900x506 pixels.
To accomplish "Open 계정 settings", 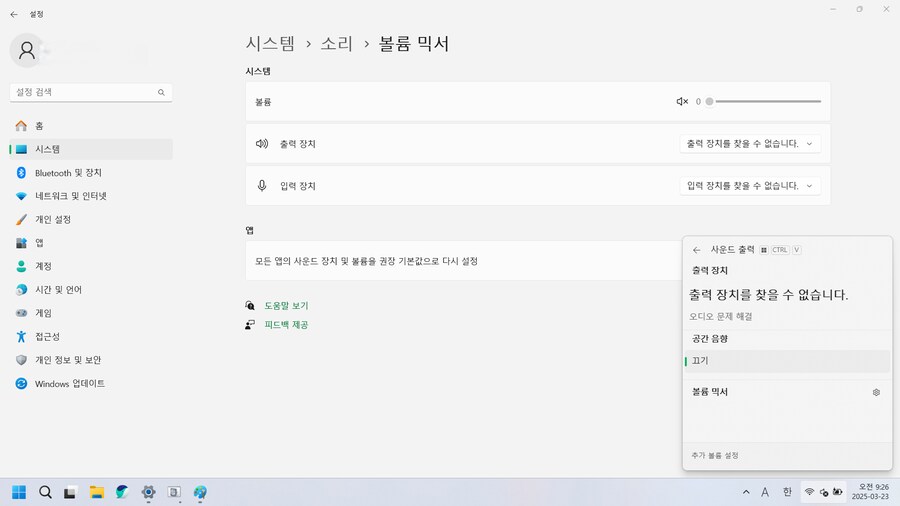I will 91,266.
